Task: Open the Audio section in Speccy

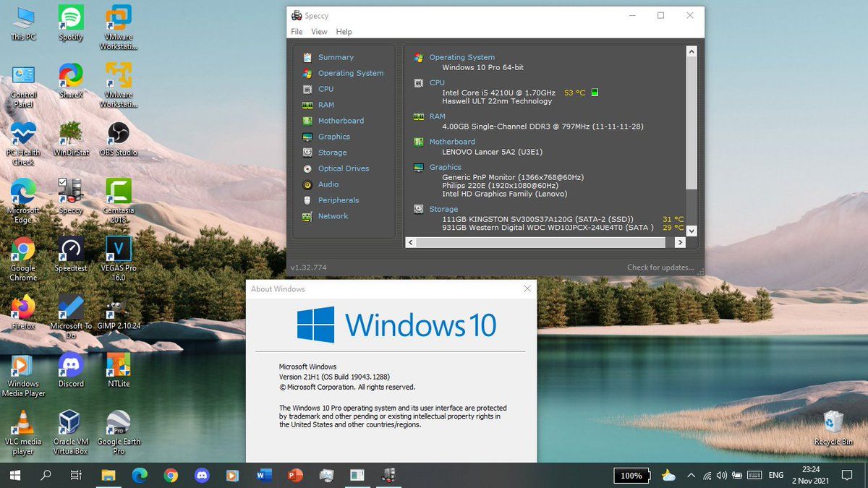Action: [328, 184]
